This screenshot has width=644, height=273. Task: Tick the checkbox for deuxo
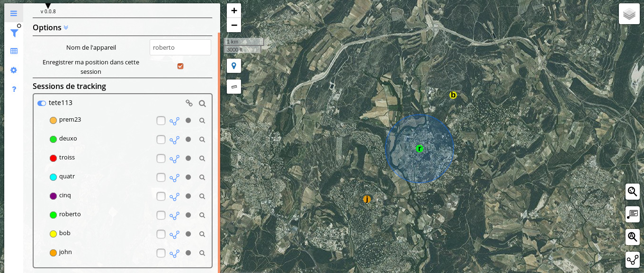[x=161, y=140]
